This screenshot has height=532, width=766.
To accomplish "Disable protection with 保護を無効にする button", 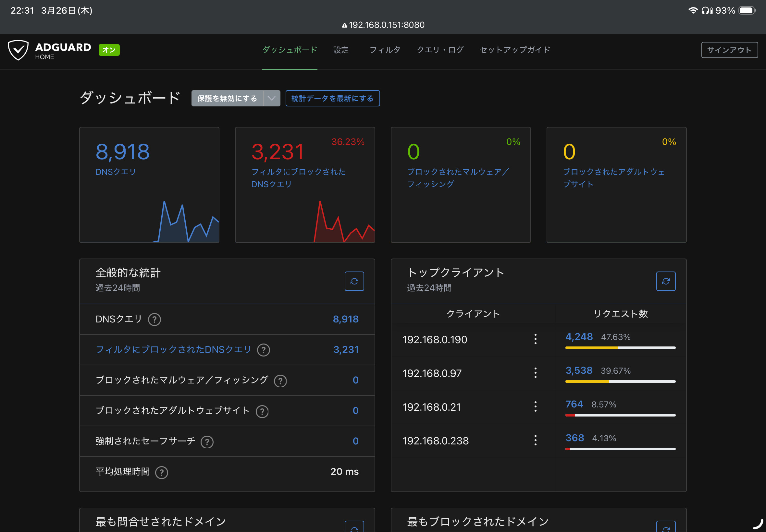I will [227, 98].
